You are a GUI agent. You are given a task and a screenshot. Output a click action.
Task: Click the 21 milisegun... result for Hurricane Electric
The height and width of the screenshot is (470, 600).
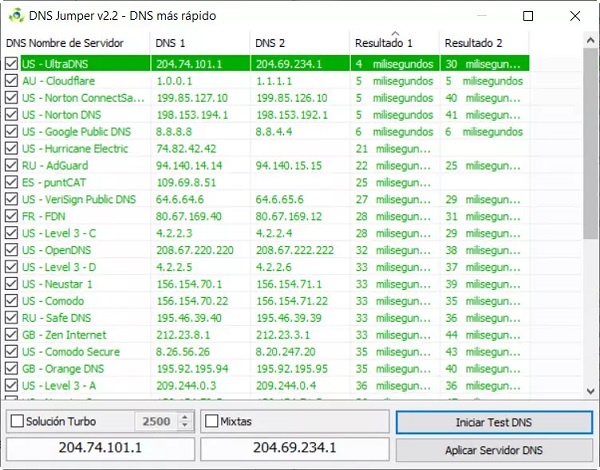[393, 149]
